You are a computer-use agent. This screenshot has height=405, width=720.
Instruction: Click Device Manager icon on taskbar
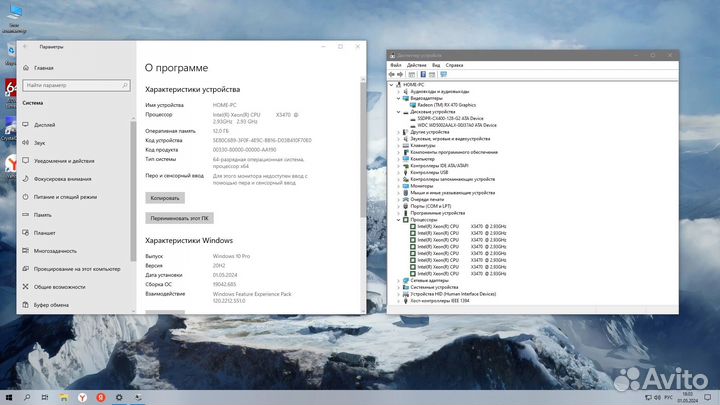click(x=138, y=398)
